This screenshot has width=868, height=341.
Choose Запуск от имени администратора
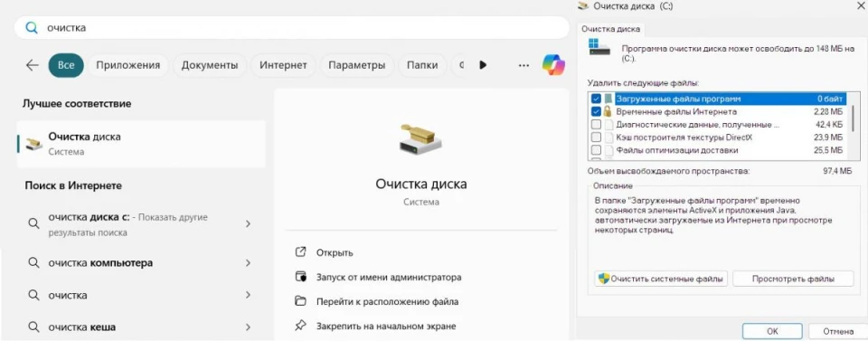click(x=389, y=277)
